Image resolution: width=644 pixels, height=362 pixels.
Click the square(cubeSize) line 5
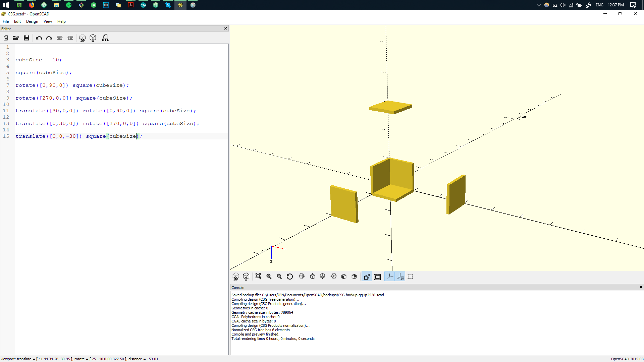pyautogui.click(x=44, y=72)
